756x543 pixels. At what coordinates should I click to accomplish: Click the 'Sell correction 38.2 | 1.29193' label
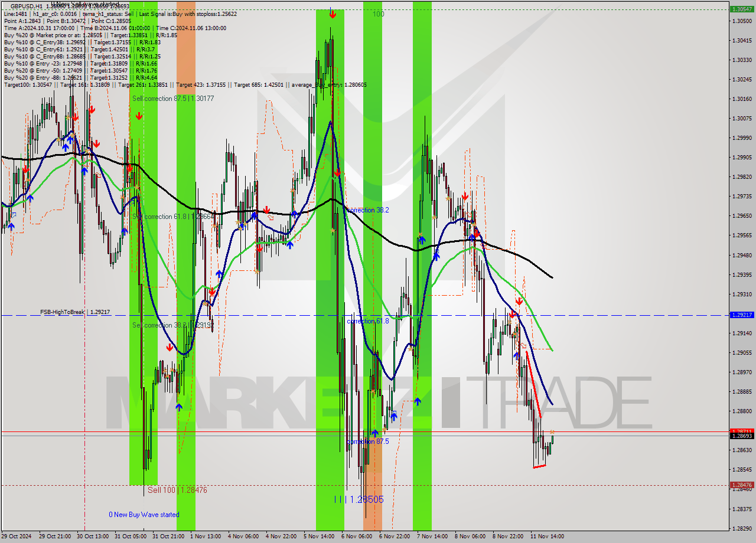coord(173,325)
